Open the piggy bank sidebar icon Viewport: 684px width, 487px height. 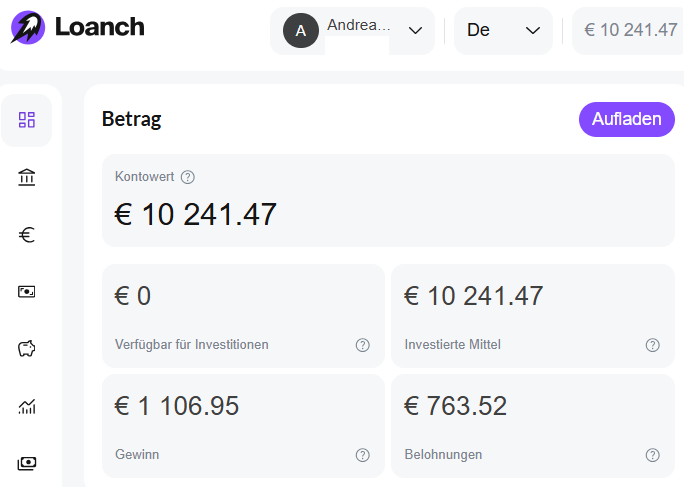27,349
